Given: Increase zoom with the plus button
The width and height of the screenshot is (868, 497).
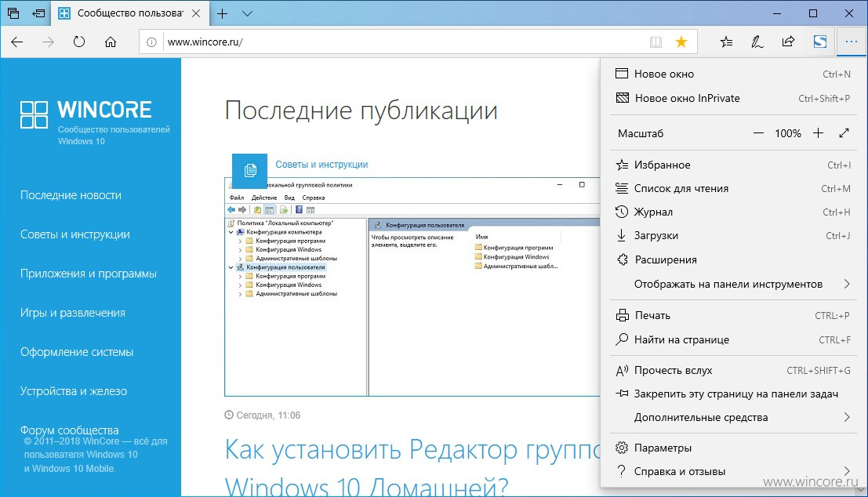Looking at the screenshot, I should coord(818,133).
